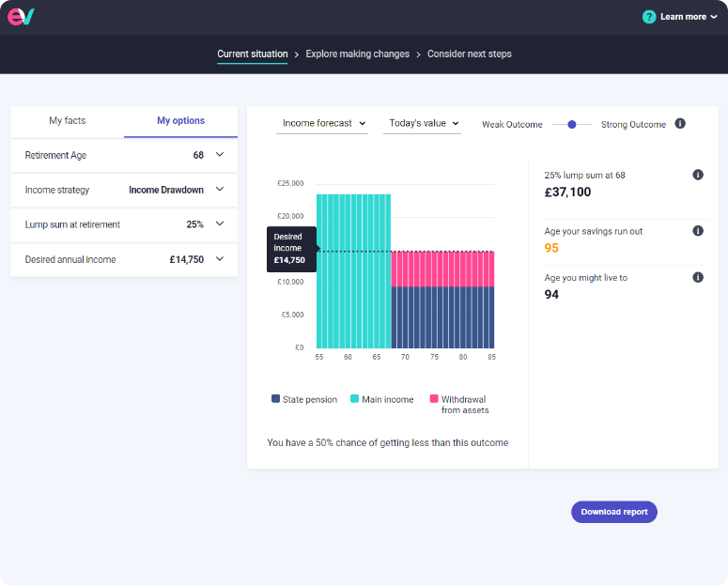Image resolution: width=728 pixels, height=585 pixels.
Task: Click the Learn more question mark icon
Action: click(648, 17)
